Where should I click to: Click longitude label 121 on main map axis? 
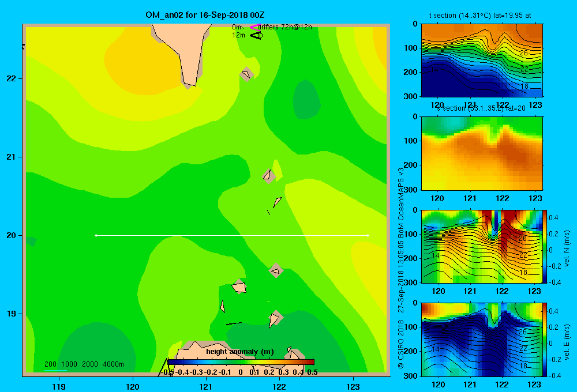pos(206,386)
